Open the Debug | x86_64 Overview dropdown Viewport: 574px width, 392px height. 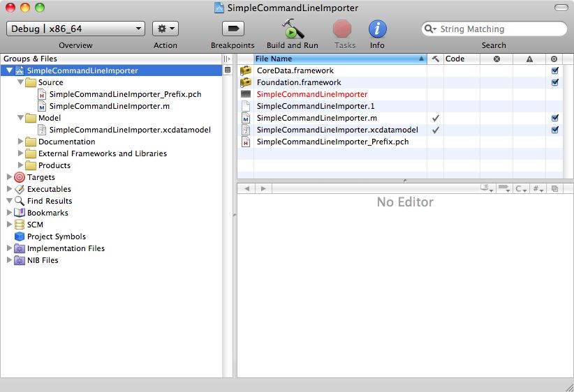tap(75, 29)
